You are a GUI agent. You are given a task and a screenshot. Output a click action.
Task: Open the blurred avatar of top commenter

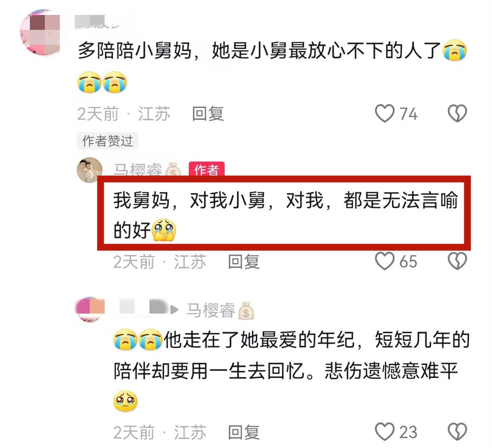[40, 32]
